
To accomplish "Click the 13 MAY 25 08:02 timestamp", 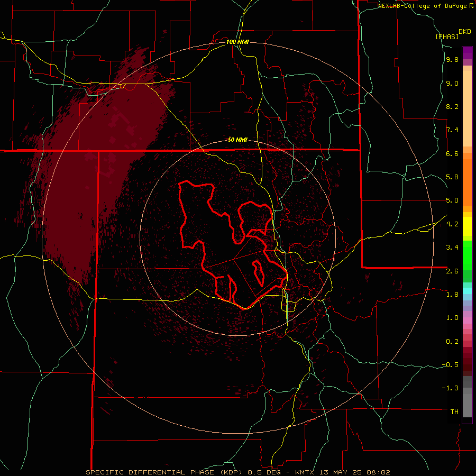I will [x=354, y=472].
